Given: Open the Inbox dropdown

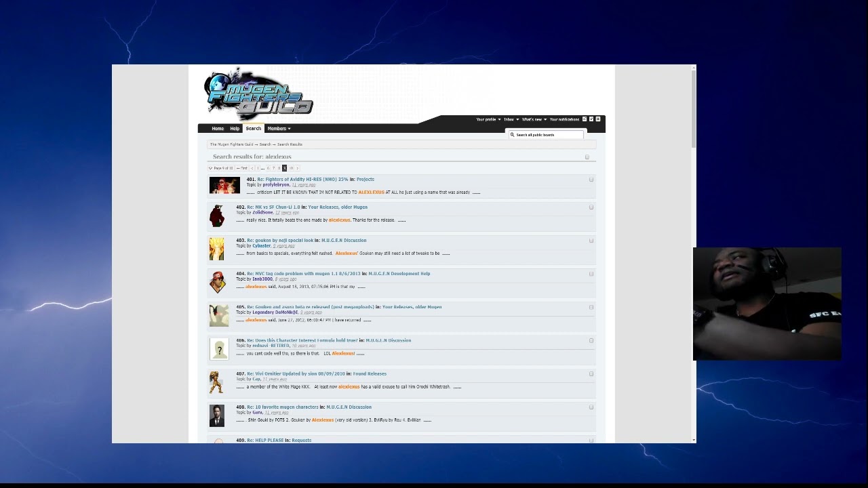Looking at the screenshot, I should 511,119.
